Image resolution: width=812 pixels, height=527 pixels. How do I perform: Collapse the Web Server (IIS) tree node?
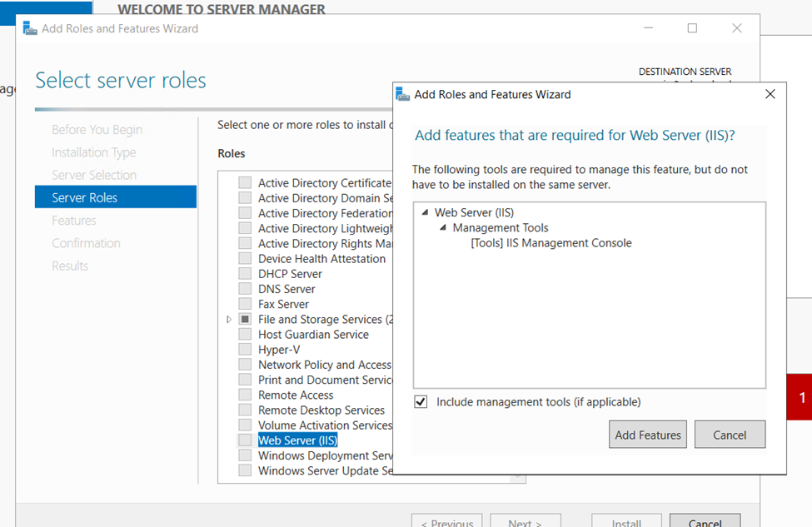pyautogui.click(x=426, y=213)
